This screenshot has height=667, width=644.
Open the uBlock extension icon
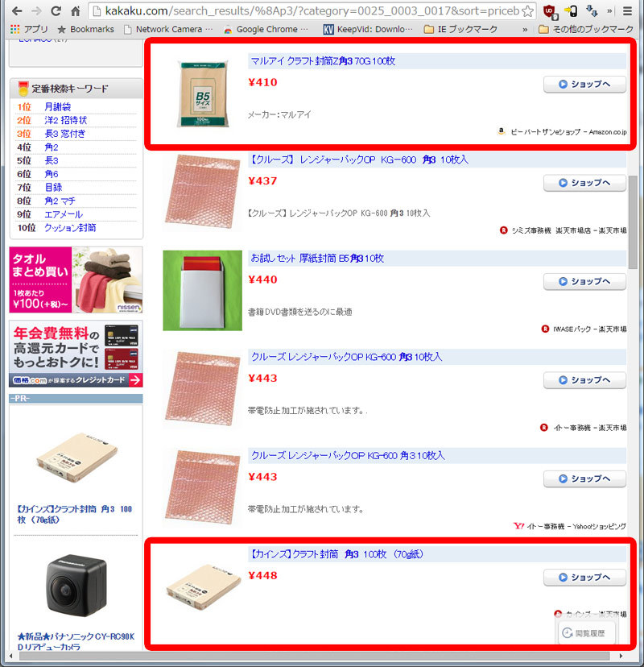551,11
